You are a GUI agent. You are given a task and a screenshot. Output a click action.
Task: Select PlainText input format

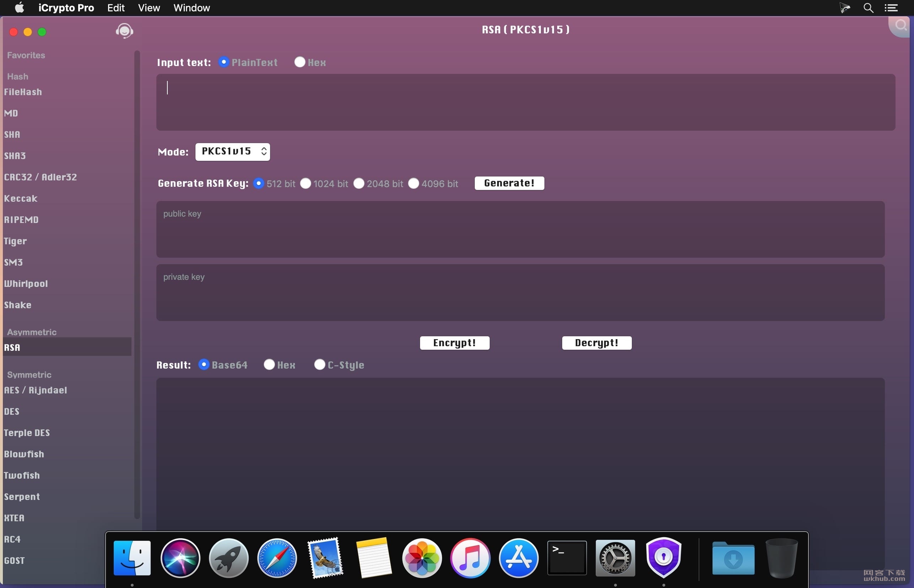coord(224,62)
